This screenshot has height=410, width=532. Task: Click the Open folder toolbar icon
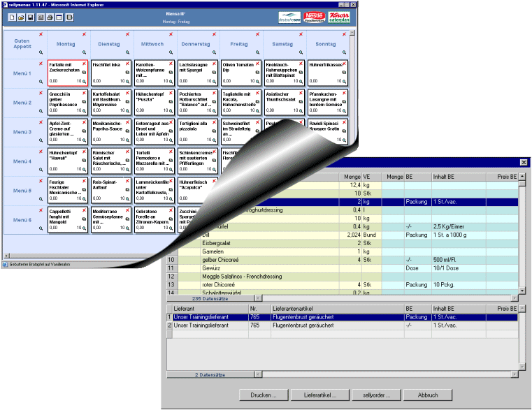tap(21, 17)
